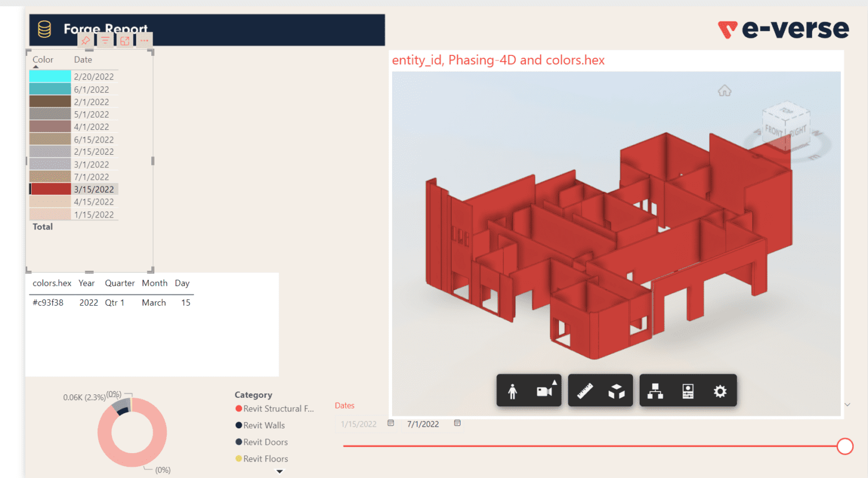Enter focus mode for the visual
This screenshot has height=478, width=868.
[124, 40]
